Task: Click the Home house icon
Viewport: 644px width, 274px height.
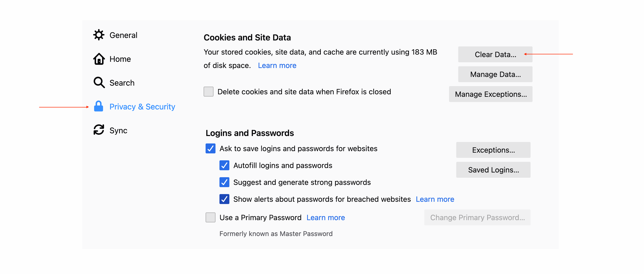Action: click(x=99, y=59)
